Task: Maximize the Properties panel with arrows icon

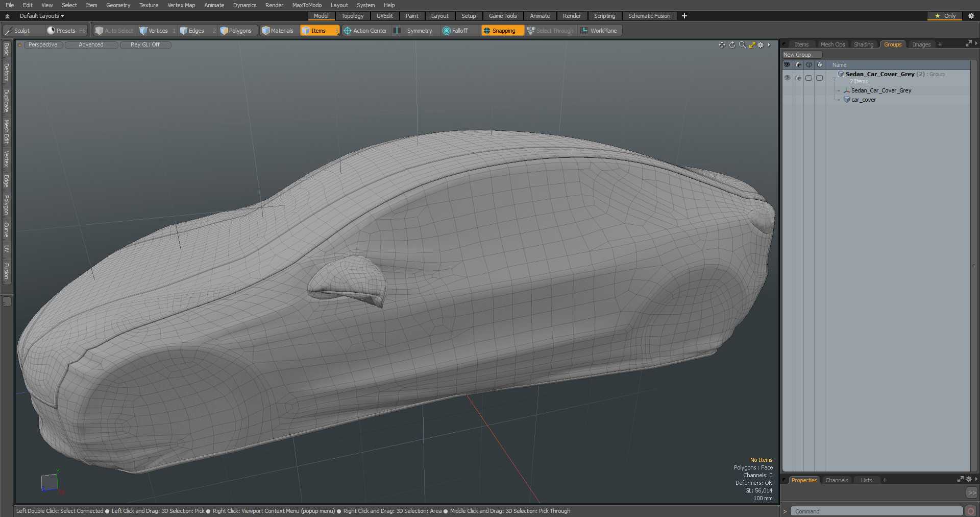Action: [x=960, y=479]
